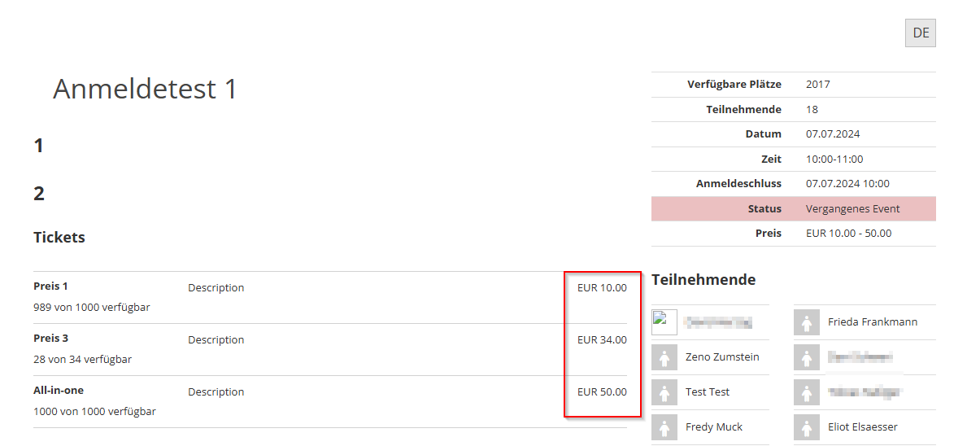Image resolution: width=980 pixels, height=446 pixels.
Task: Select Eliot Elsaesser's avatar icon
Action: point(807,427)
